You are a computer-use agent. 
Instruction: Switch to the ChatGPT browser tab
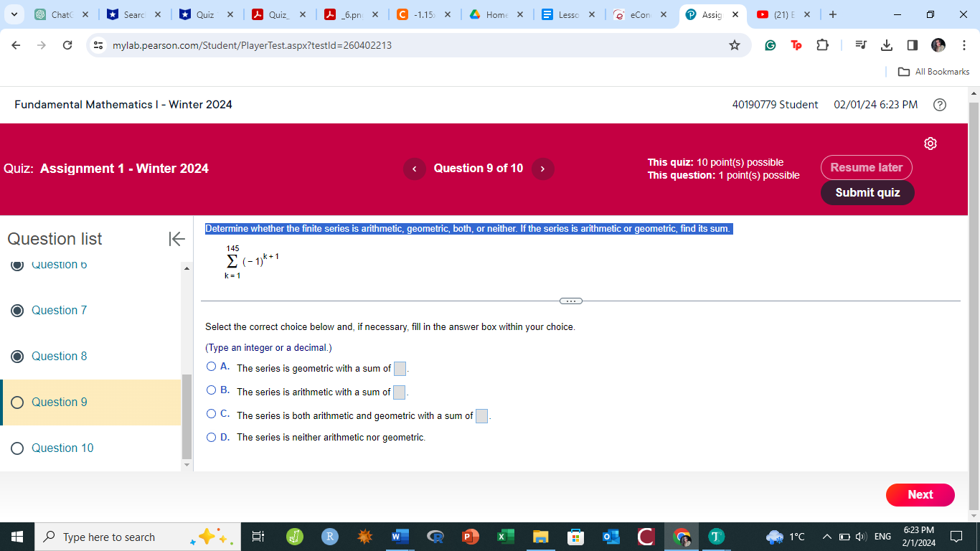coord(62,14)
